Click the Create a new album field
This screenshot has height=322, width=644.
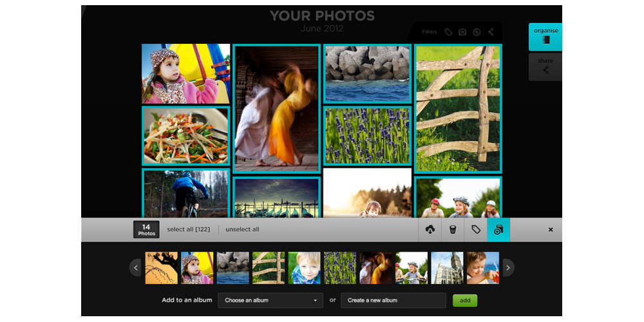click(393, 300)
